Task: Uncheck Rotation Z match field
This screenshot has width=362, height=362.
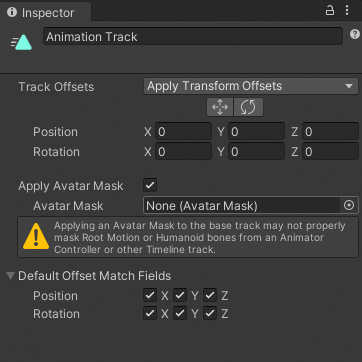Action: (210, 313)
